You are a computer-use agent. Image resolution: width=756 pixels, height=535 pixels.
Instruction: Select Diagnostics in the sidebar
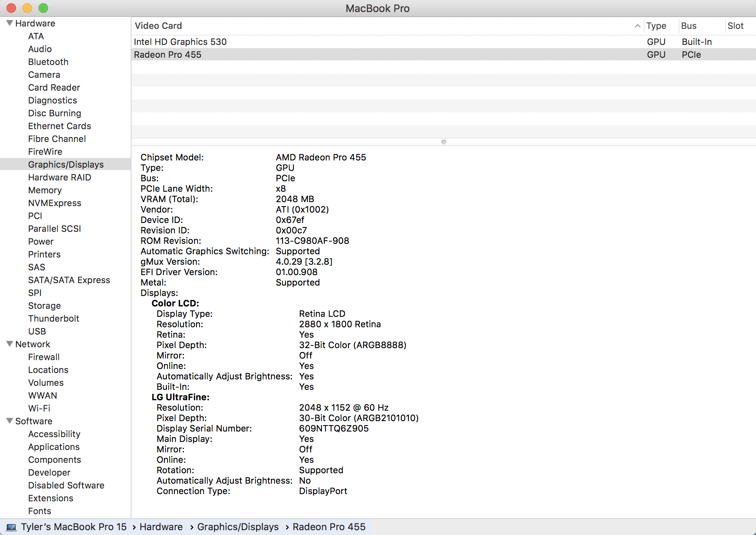click(53, 100)
